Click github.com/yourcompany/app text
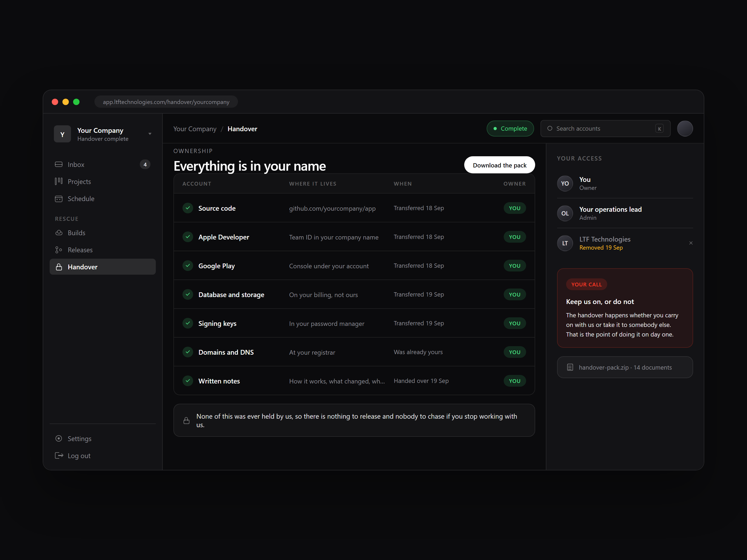The height and width of the screenshot is (560, 747). click(332, 209)
